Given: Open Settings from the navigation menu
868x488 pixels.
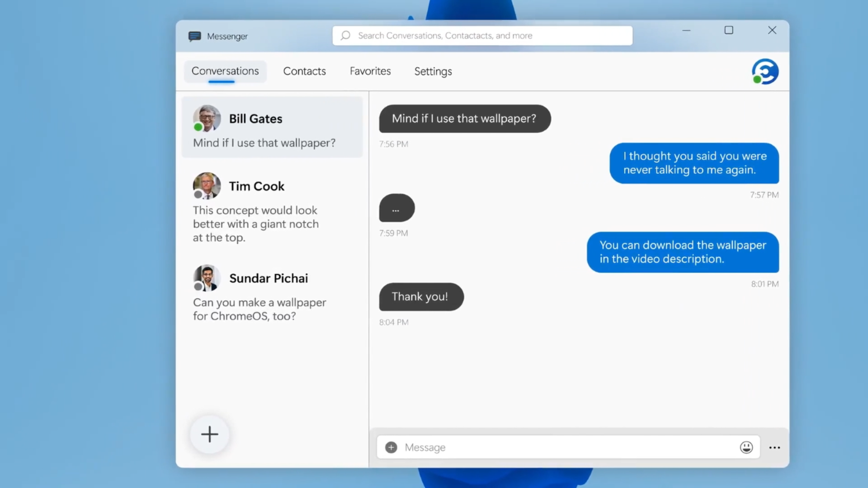Looking at the screenshot, I should pos(433,71).
